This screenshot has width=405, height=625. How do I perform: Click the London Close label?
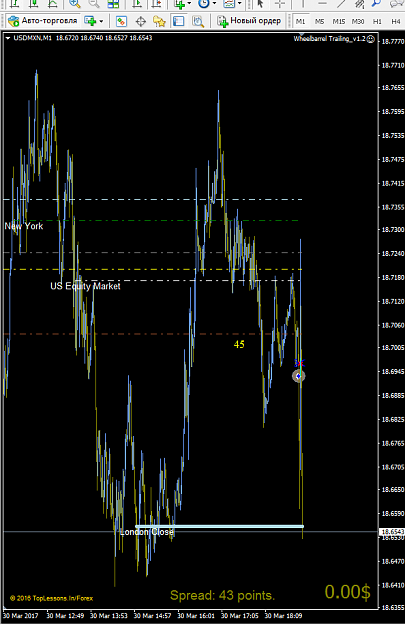click(147, 532)
